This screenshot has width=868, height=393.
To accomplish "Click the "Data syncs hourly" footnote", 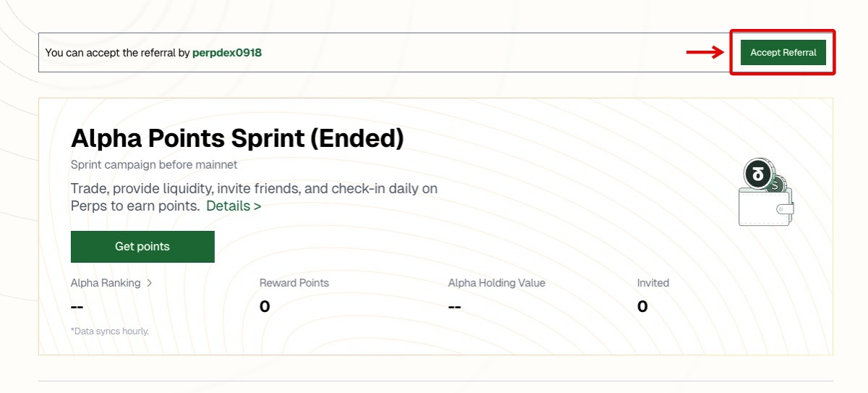I will point(110,331).
